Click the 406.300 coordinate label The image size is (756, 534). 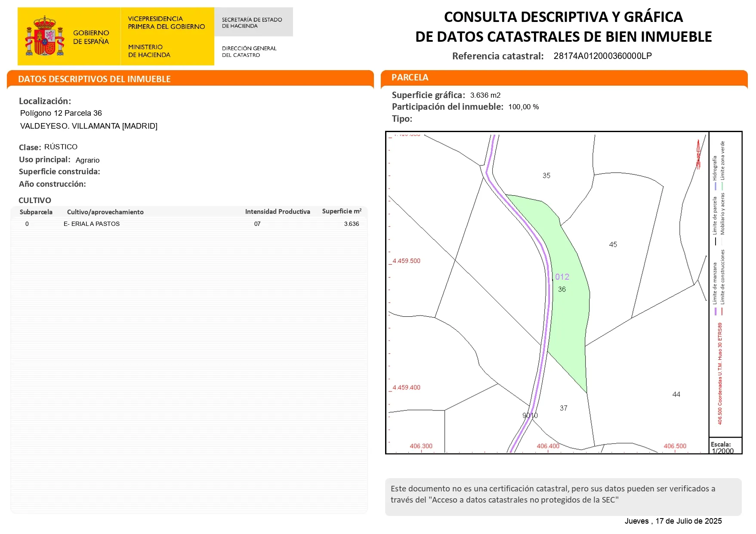[x=421, y=446]
